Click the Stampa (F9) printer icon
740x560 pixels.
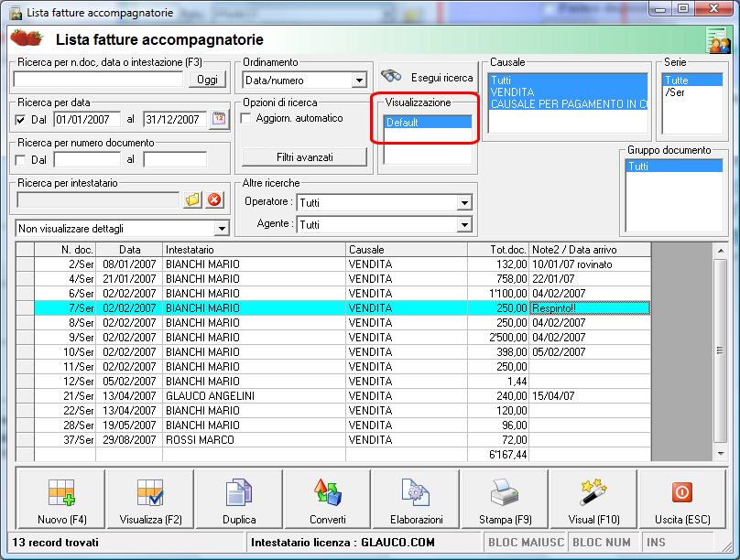tap(505, 492)
